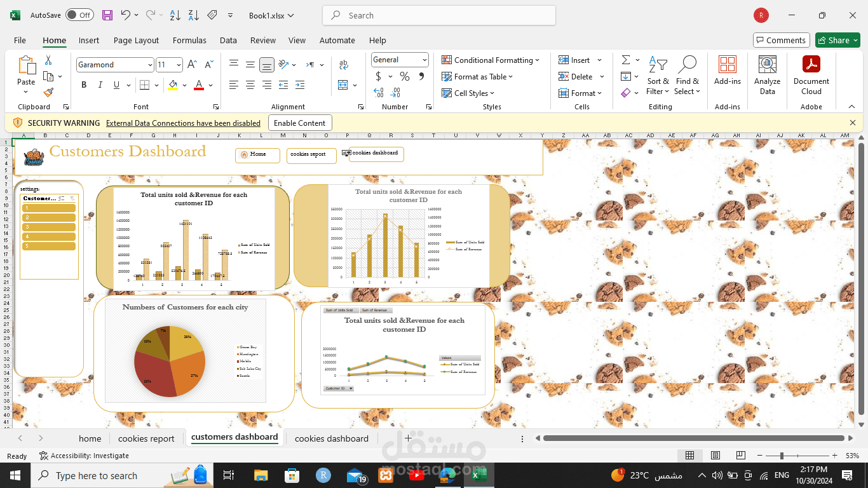
Task: Toggle Wrap Text in Alignment group
Action: (x=344, y=65)
